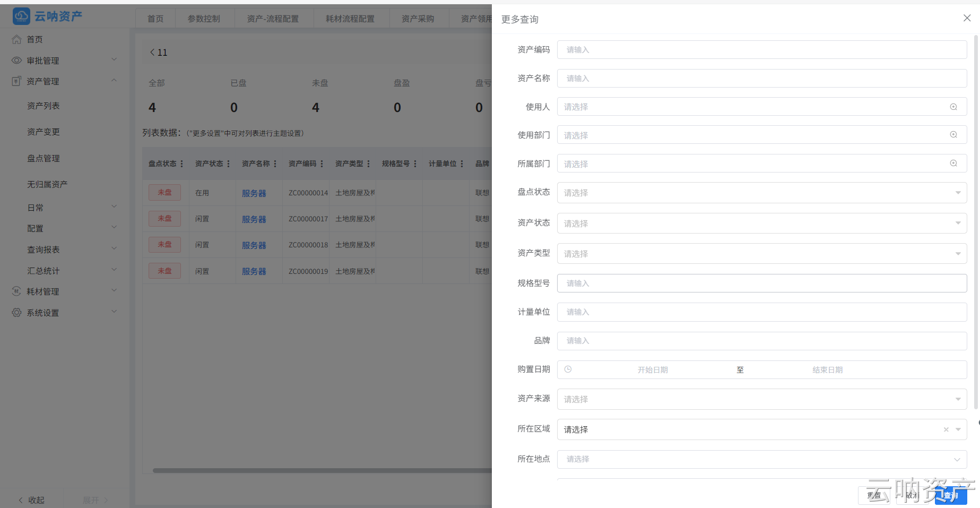Open the 资产名称 column menu dots
980x508 pixels.
click(x=275, y=163)
